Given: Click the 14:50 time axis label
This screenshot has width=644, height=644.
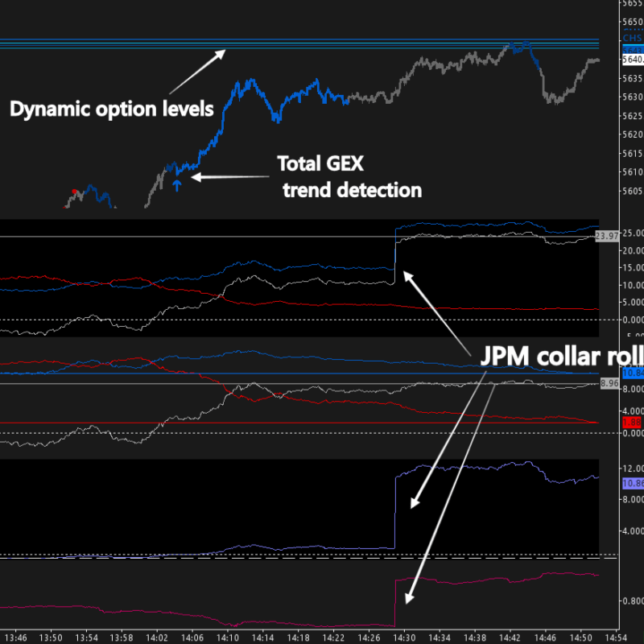Looking at the screenshot, I should coord(581,638).
